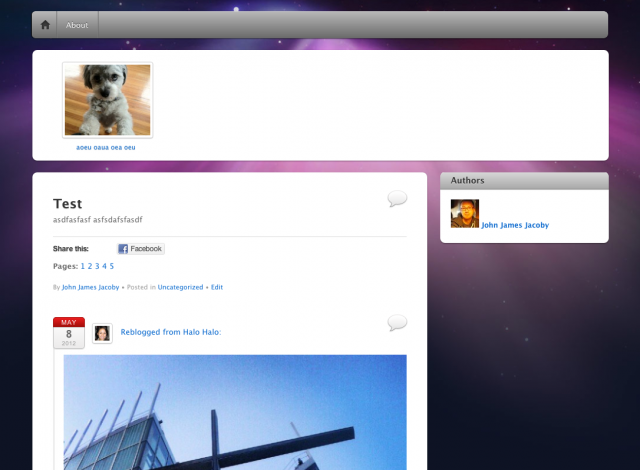View the Uncategorized category

(180, 287)
